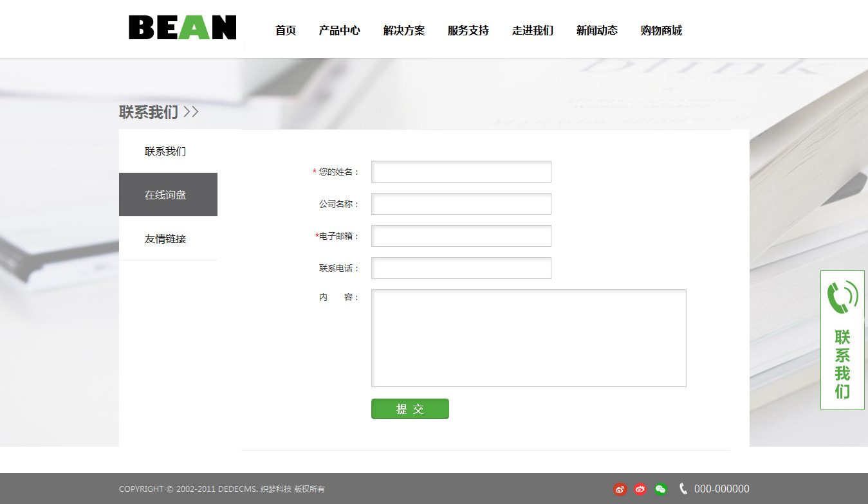868x504 pixels.
Task: Open the 购物商城 navigation link
Action: 661,31
